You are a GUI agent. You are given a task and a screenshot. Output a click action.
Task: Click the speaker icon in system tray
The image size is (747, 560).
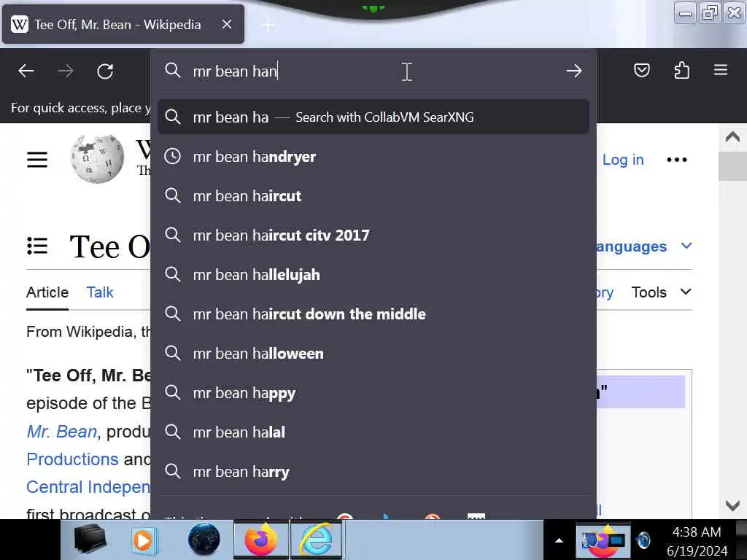[x=643, y=540]
